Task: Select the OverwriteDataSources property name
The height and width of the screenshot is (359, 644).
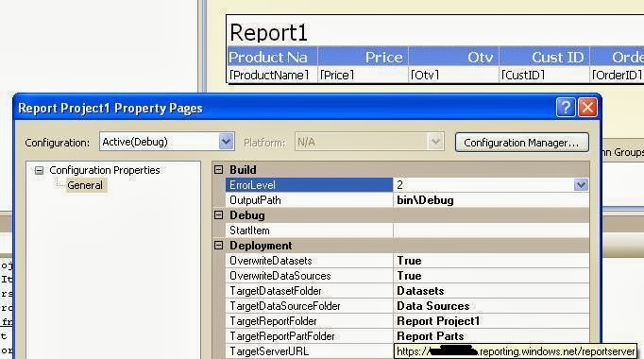Action: coord(280,276)
